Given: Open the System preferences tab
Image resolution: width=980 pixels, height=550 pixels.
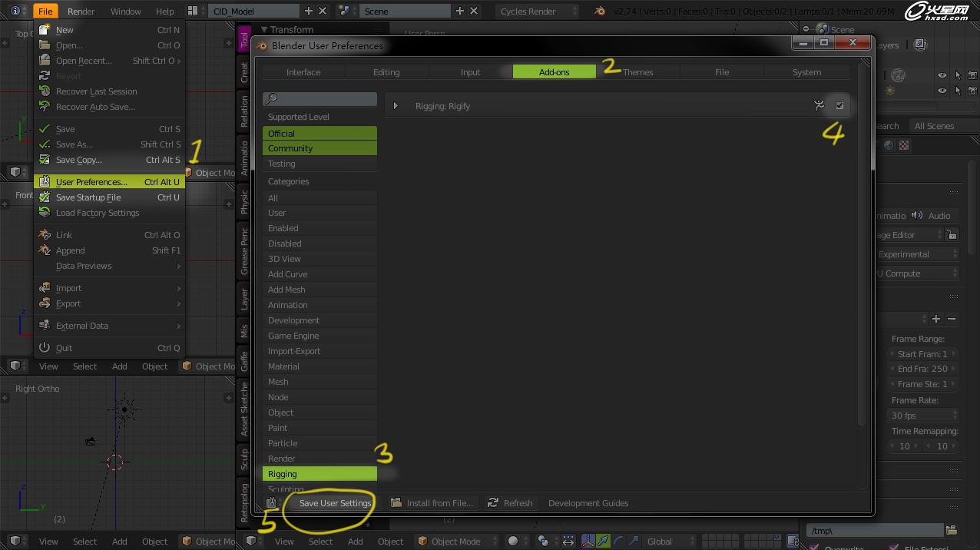Looking at the screenshot, I should pyautogui.click(x=806, y=72).
